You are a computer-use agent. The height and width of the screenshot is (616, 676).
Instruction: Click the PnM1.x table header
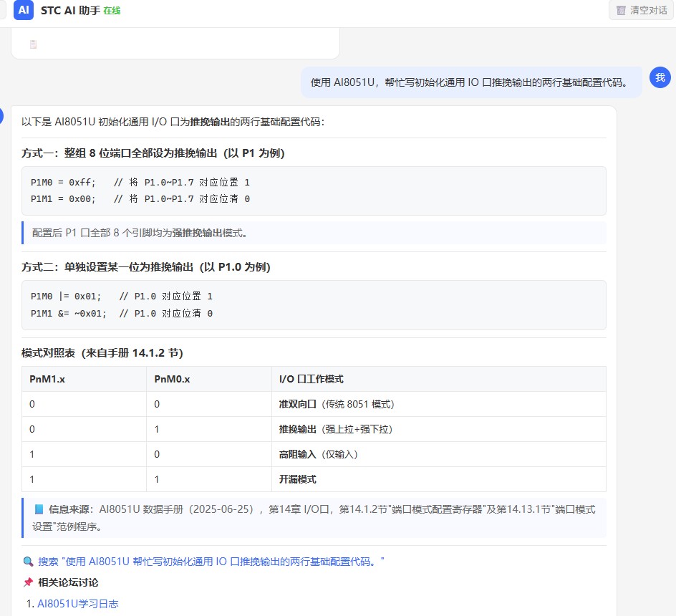(x=84, y=379)
